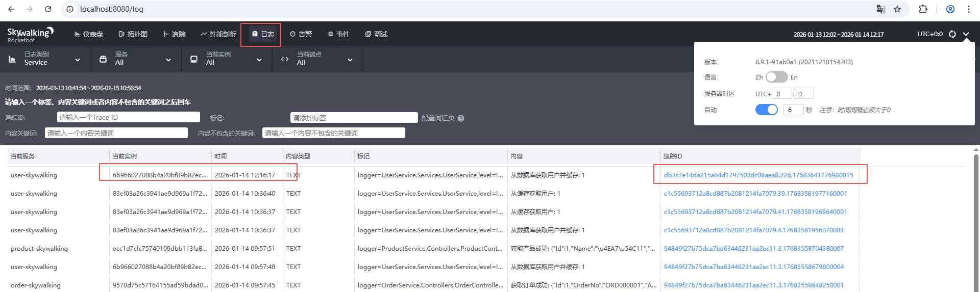Click the 当前端点 code brackets icon
The width and height of the screenshot is (980, 292).
click(285, 59)
